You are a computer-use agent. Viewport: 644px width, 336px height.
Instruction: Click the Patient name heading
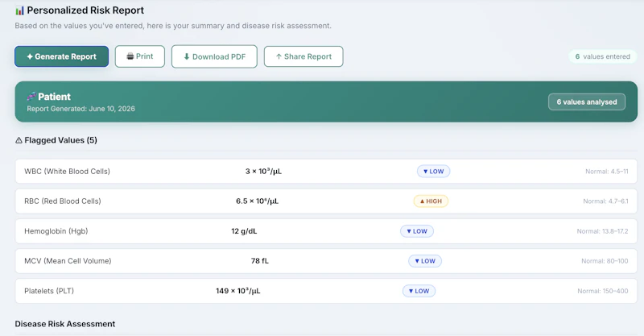tap(54, 97)
